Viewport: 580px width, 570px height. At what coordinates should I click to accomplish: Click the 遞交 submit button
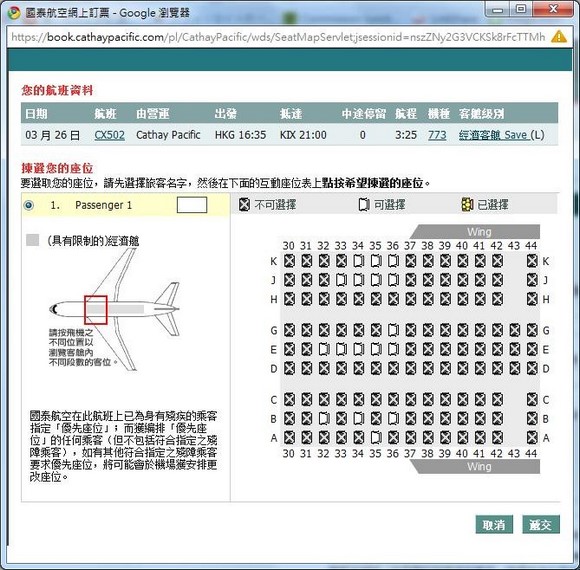[541, 525]
